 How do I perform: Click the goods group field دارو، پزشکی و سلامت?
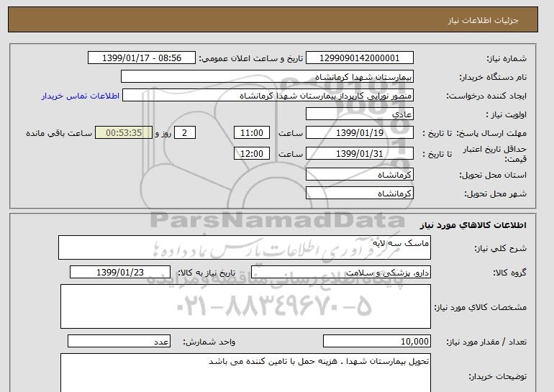[341, 273]
